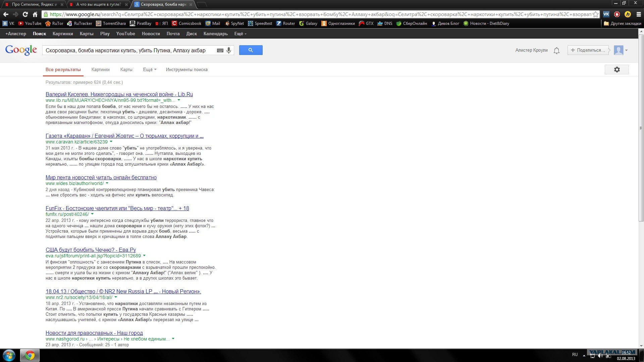
Task: Click into the Google search input field
Action: [129, 51]
